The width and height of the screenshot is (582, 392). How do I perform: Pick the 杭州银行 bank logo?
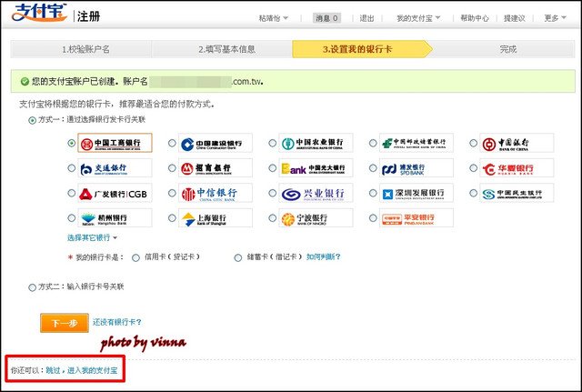pyautogui.click(x=115, y=218)
